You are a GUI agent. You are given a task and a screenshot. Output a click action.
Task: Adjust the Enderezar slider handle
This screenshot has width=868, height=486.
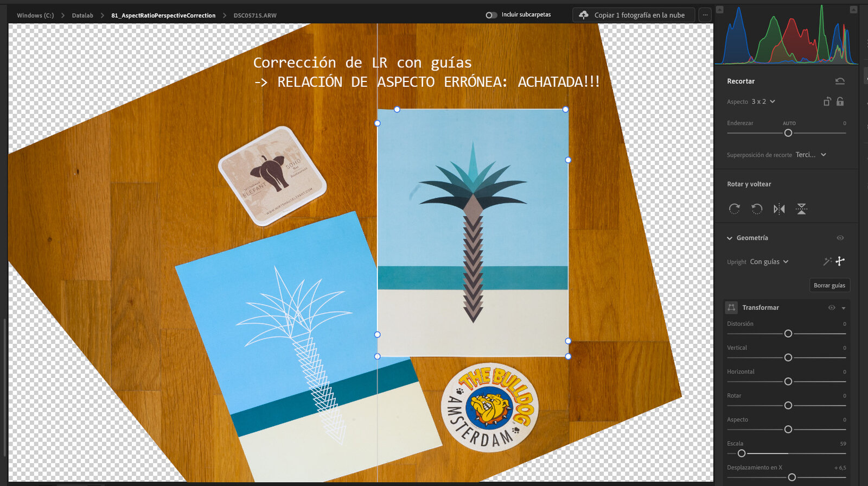pyautogui.click(x=788, y=133)
